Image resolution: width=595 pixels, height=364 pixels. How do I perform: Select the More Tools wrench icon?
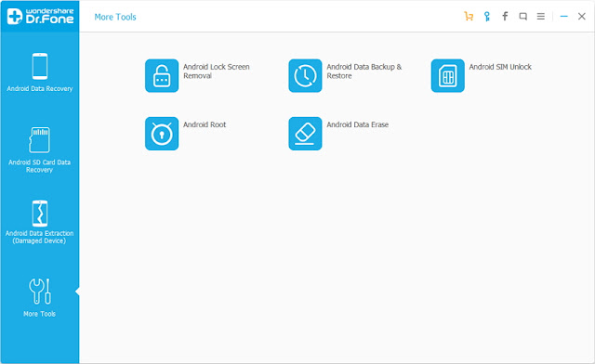click(40, 292)
